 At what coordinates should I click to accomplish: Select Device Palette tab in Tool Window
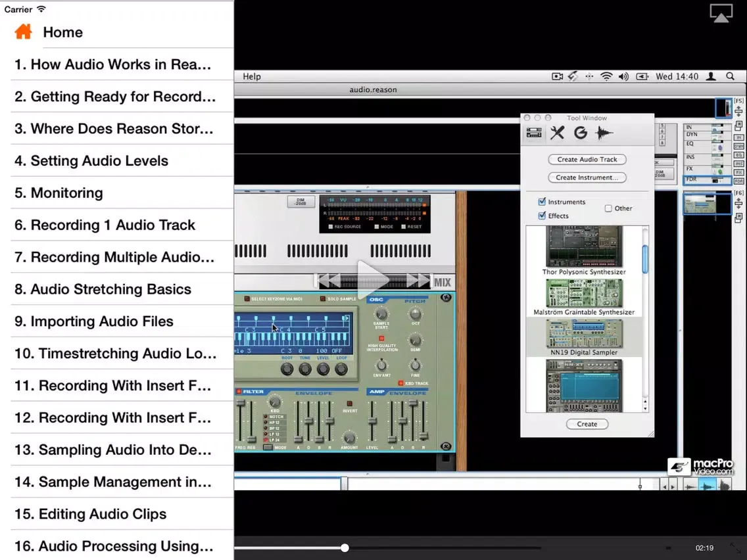533,133
